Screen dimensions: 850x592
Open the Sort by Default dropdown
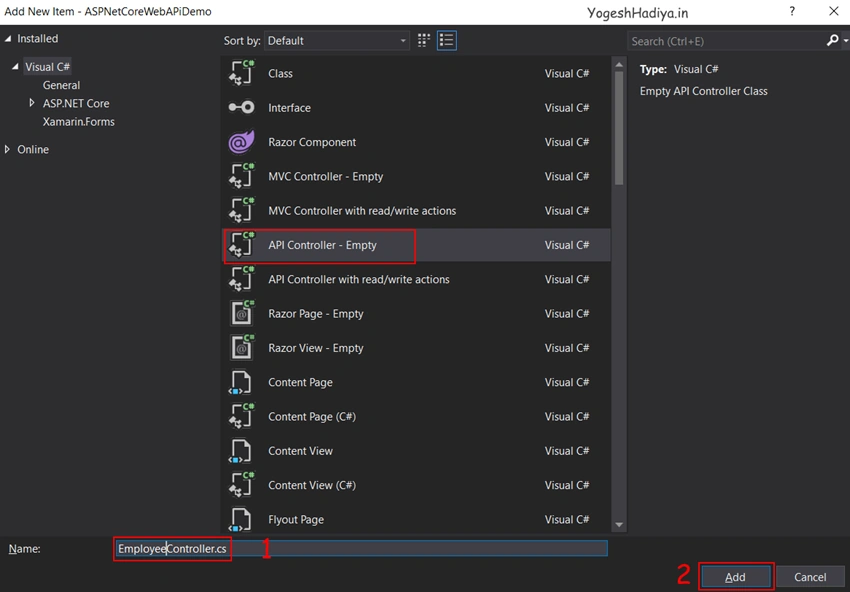pos(337,41)
